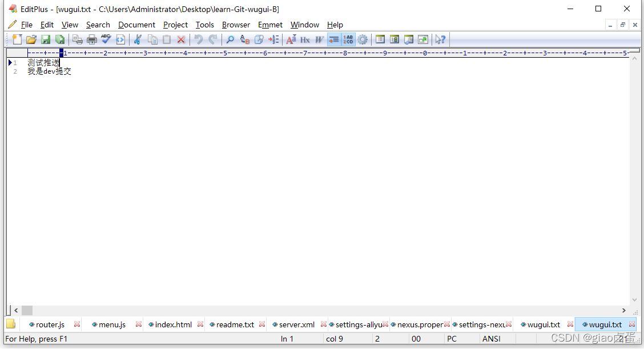The image size is (644, 349).
Task: Close the router.js tab
Action: pyautogui.click(x=77, y=324)
